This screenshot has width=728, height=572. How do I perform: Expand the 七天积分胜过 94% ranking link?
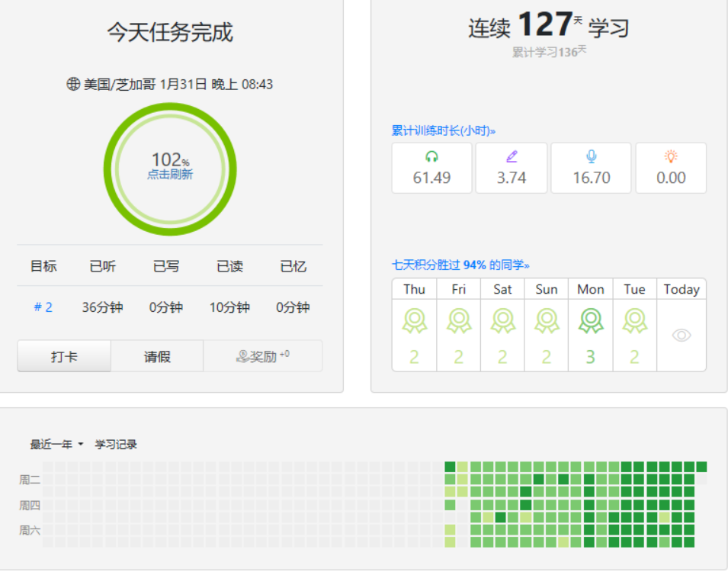(460, 265)
